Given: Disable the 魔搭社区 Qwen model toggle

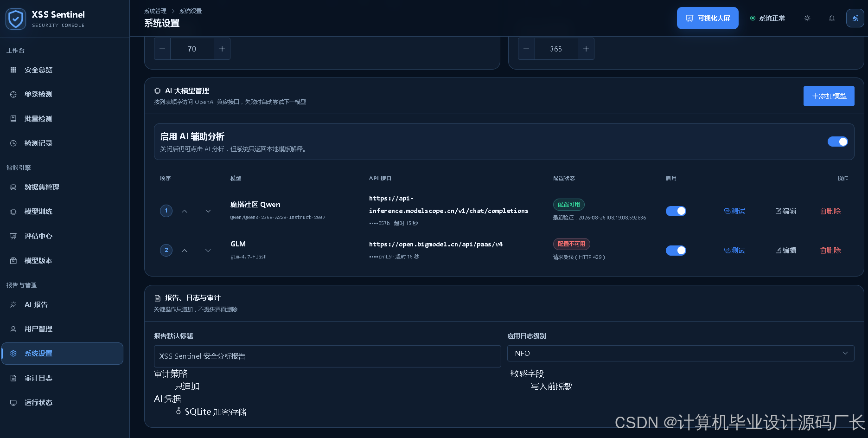Looking at the screenshot, I should (676, 211).
